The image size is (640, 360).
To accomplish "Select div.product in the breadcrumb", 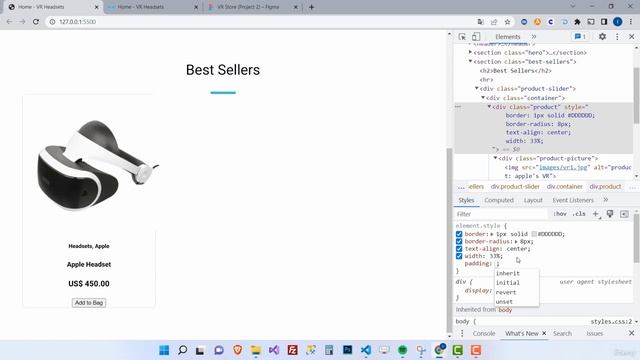I will (605, 187).
